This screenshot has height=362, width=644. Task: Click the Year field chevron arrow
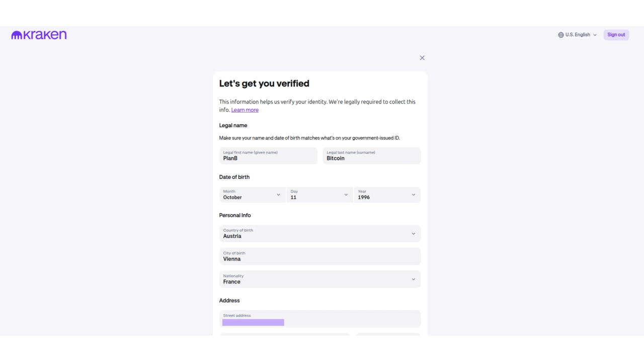[414, 195]
